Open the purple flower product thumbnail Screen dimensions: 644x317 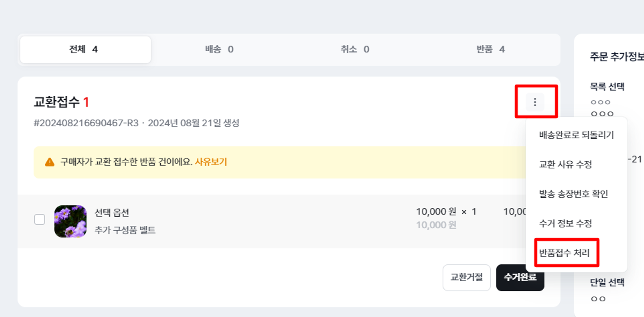(x=71, y=221)
